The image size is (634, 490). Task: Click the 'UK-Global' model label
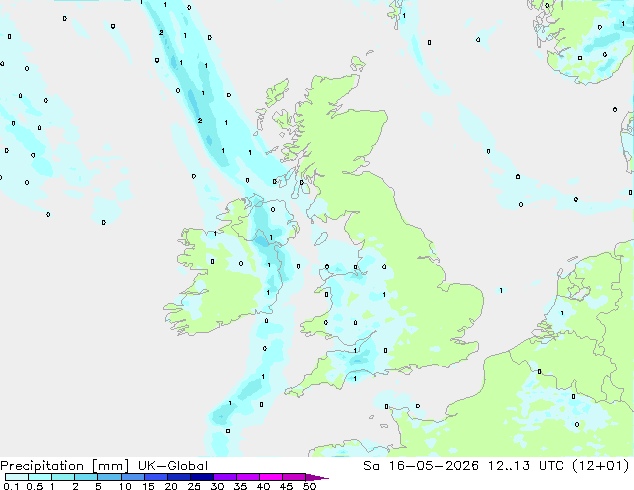coord(173,466)
